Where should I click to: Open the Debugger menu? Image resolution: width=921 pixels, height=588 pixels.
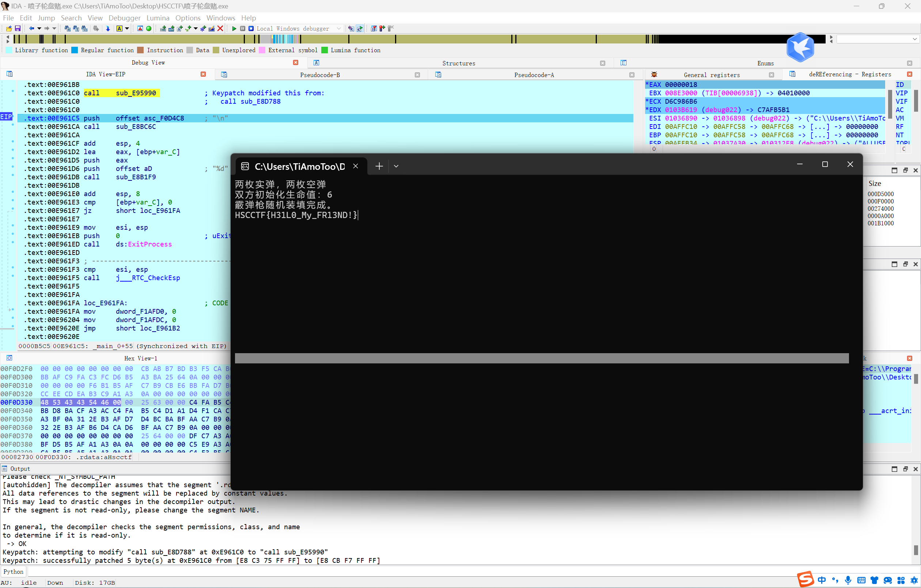pos(124,18)
